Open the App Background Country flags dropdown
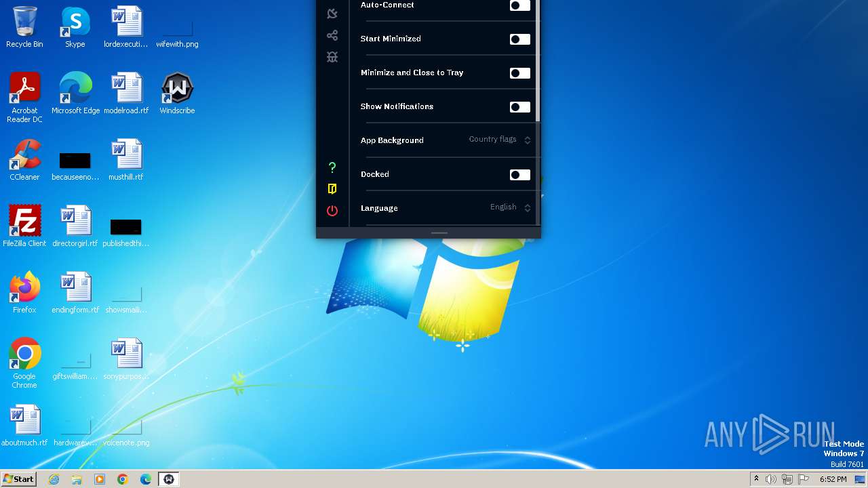The image size is (868, 488). coord(500,140)
